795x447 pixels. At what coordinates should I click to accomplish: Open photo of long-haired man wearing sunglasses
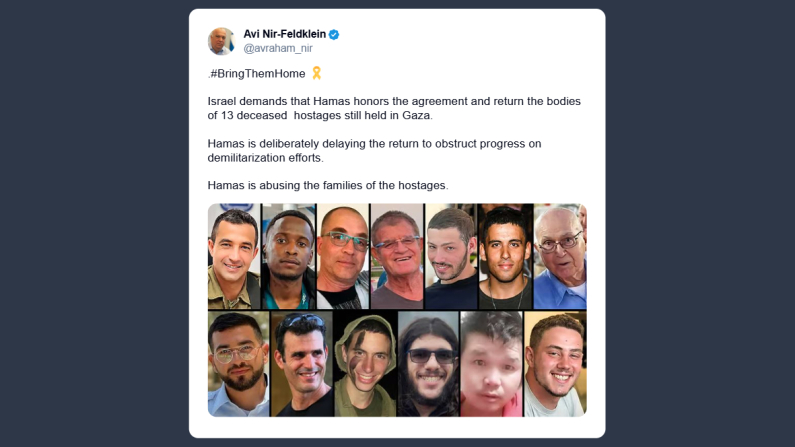click(428, 364)
